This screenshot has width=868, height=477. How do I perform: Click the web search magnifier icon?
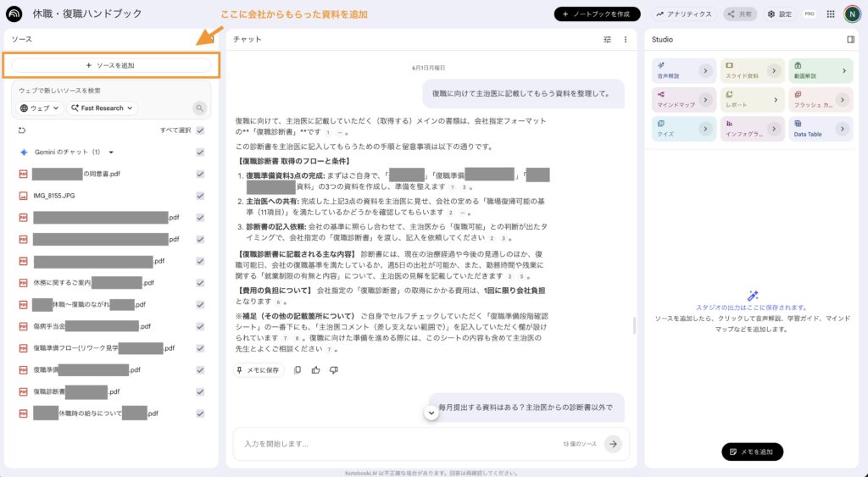(x=199, y=108)
